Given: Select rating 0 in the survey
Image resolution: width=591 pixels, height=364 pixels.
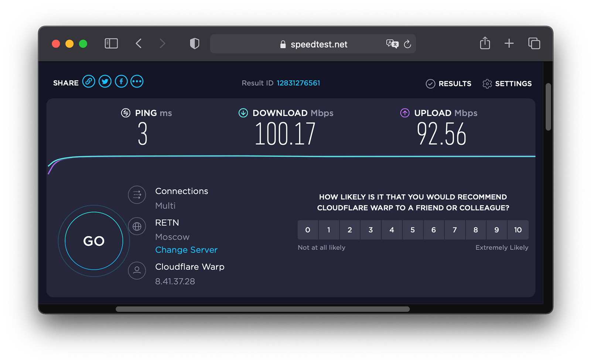Looking at the screenshot, I should [x=308, y=230].
